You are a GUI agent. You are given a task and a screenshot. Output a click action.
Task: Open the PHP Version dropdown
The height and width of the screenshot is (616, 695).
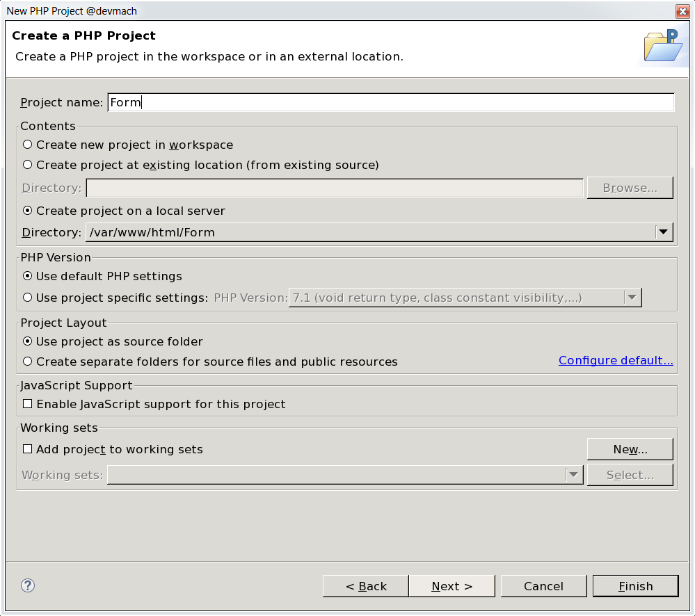(632, 298)
